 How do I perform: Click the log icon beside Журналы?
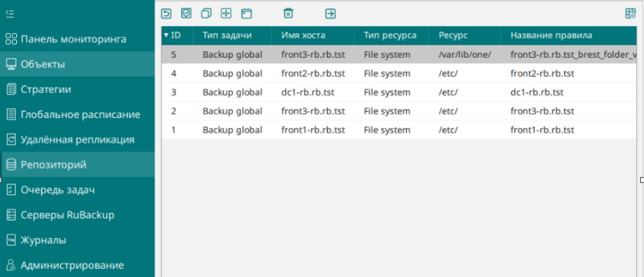point(11,240)
